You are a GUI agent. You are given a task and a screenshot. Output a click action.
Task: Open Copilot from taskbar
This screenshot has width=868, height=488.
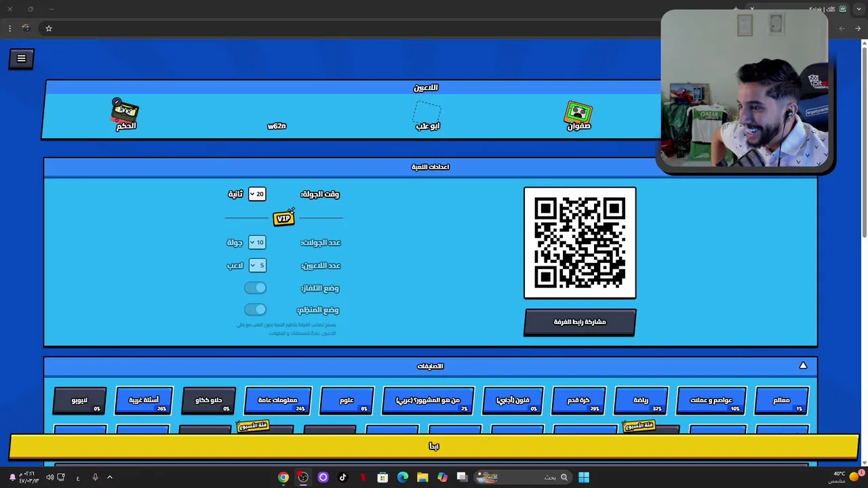[442, 477]
